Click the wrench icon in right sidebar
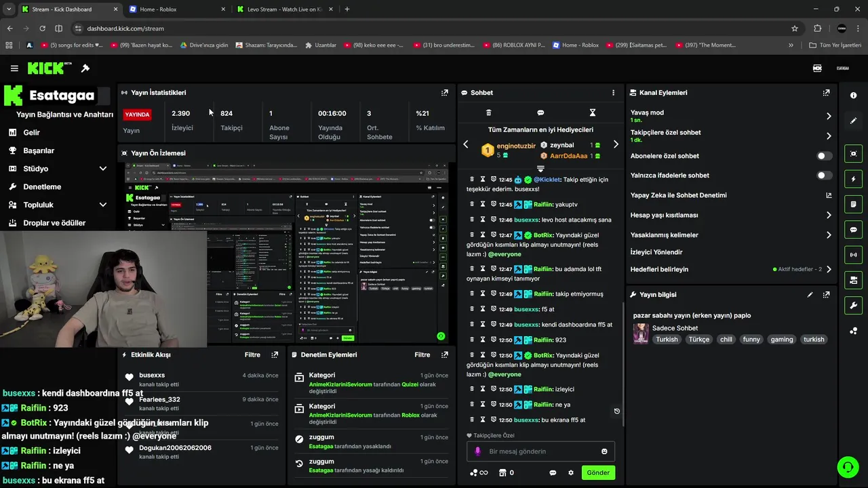Image resolution: width=868 pixels, height=488 pixels. tap(854, 306)
